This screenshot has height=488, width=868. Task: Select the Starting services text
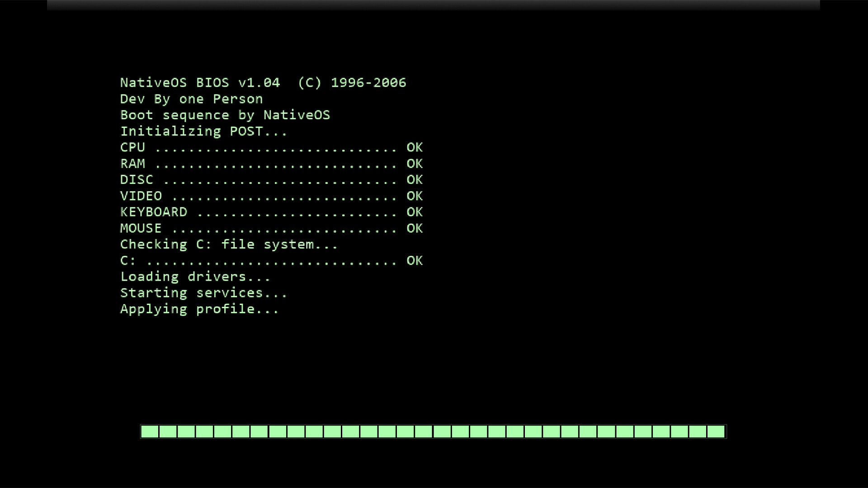click(203, 293)
